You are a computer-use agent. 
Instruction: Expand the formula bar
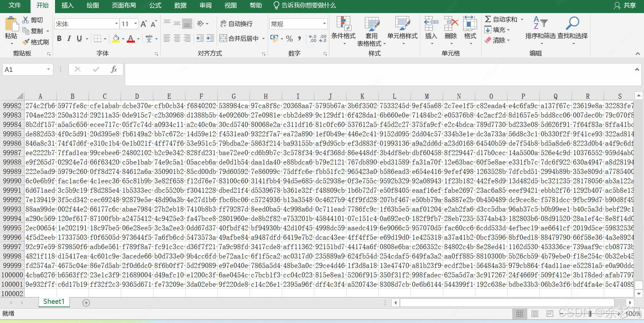(x=637, y=69)
